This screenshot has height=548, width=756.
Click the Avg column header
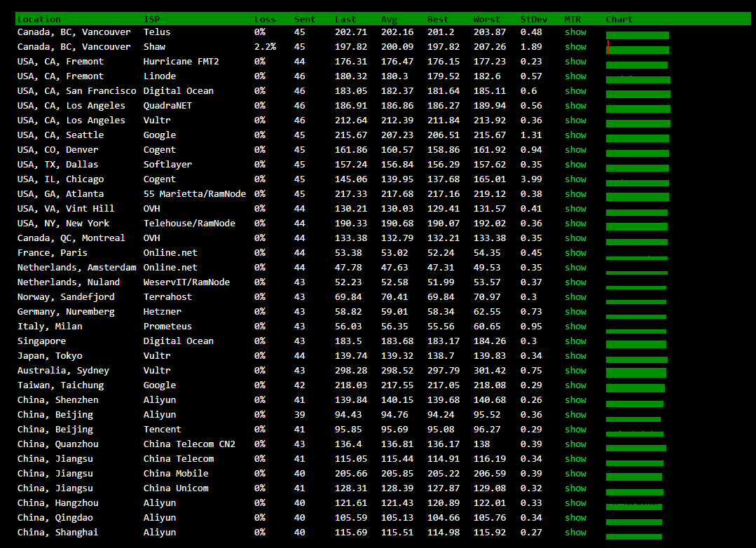point(389,20)
